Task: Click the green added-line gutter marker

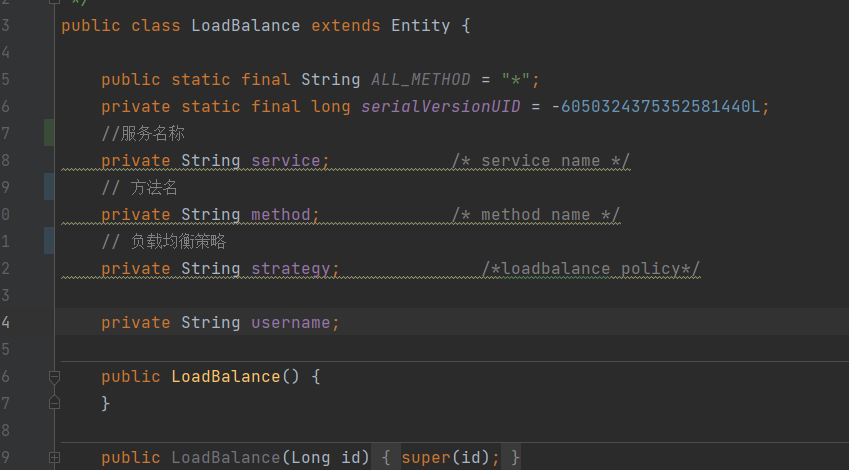Action: click(x=49, y=133)
